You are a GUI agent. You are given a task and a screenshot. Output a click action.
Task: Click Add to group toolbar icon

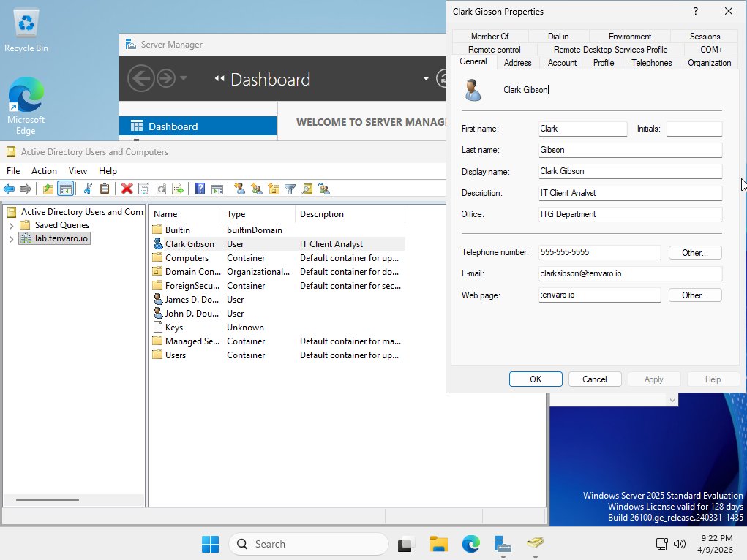point(324,189)
